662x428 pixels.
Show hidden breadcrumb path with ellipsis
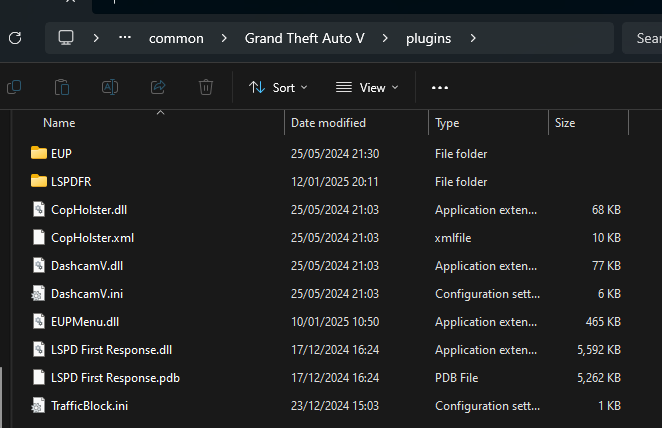(125, 38)
